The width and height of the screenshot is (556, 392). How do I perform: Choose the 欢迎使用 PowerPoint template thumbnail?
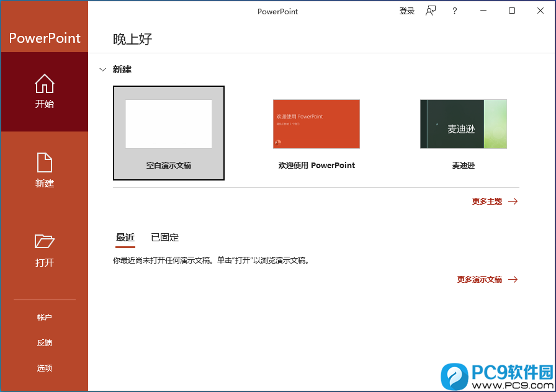(316, 124)
